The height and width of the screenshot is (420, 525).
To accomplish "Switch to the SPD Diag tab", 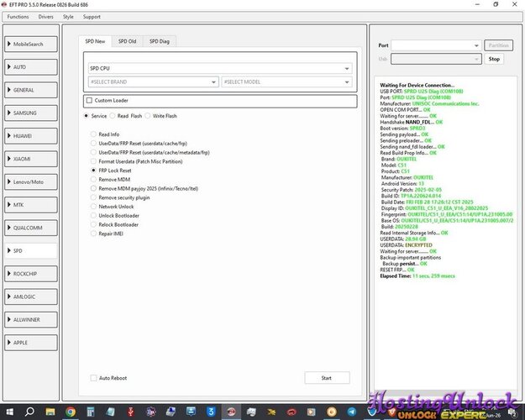I will pos(160,41).
